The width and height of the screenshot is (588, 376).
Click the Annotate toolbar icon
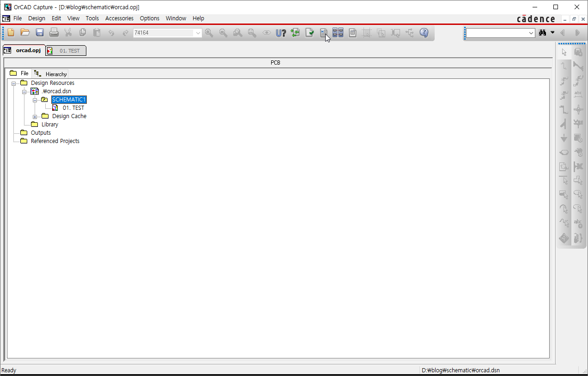pos(281,32)
